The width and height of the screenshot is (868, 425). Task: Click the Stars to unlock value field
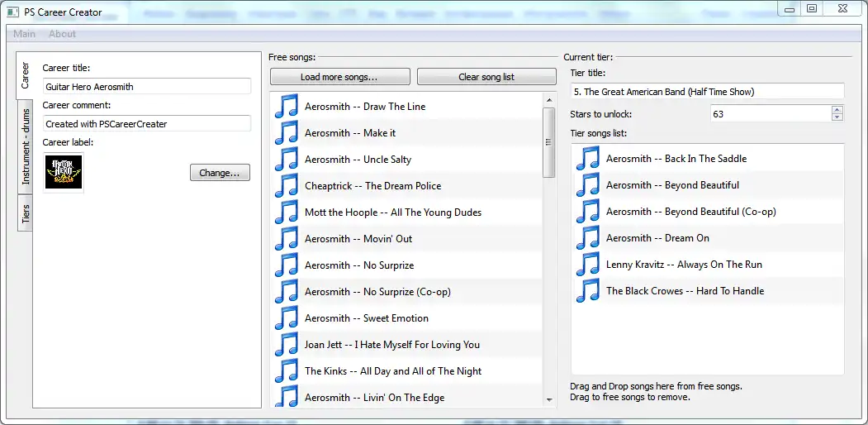pyautogui.click(x=771, y=114)
